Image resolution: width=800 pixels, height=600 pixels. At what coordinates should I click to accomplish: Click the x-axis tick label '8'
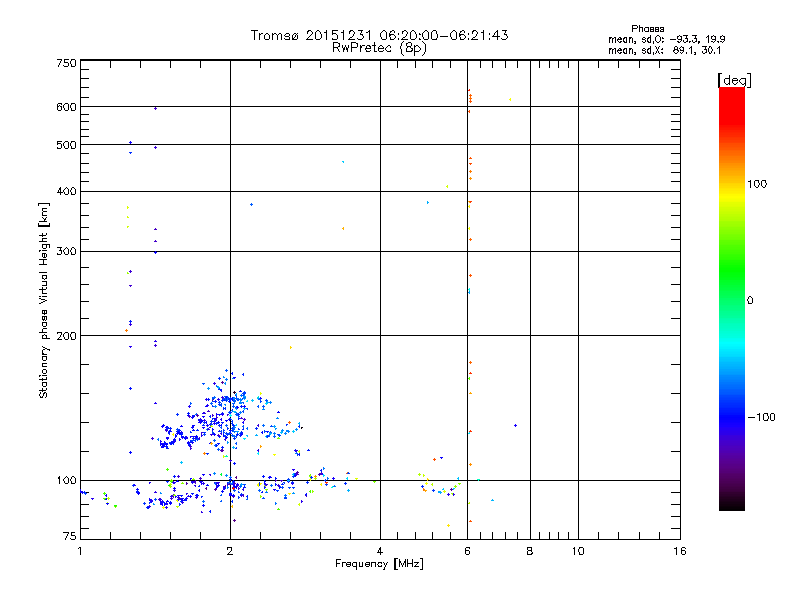tap(530, 551)
